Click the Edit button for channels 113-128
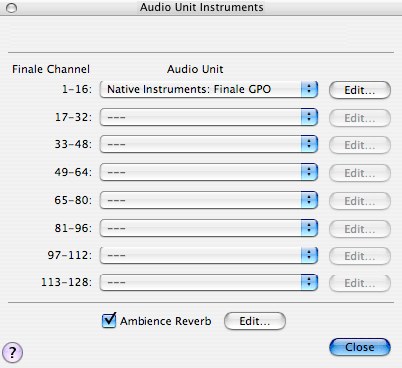The image size is (402, 368). 360,283
